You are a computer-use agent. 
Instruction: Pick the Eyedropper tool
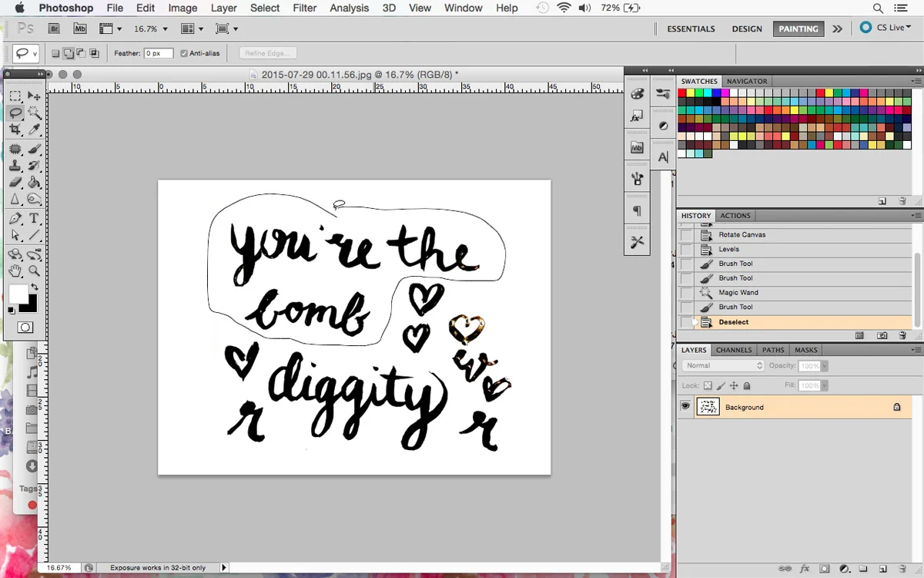[34, 130]
